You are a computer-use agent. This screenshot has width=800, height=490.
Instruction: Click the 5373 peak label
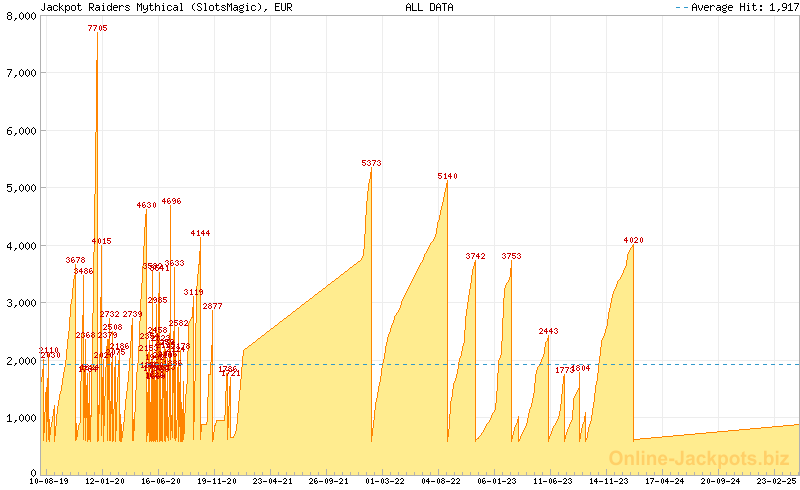pos(371,163)
